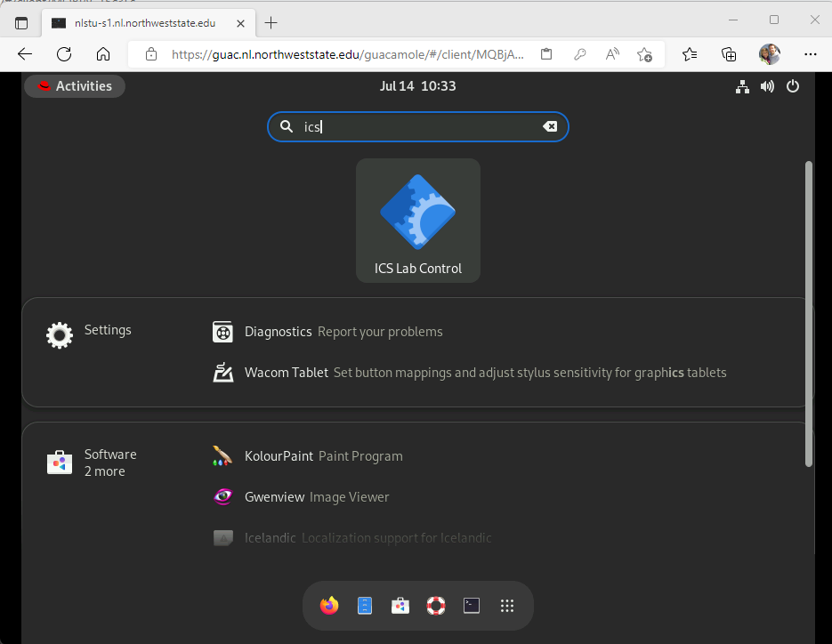Open the Diagnostics settings result

click(x=327, y=332)
